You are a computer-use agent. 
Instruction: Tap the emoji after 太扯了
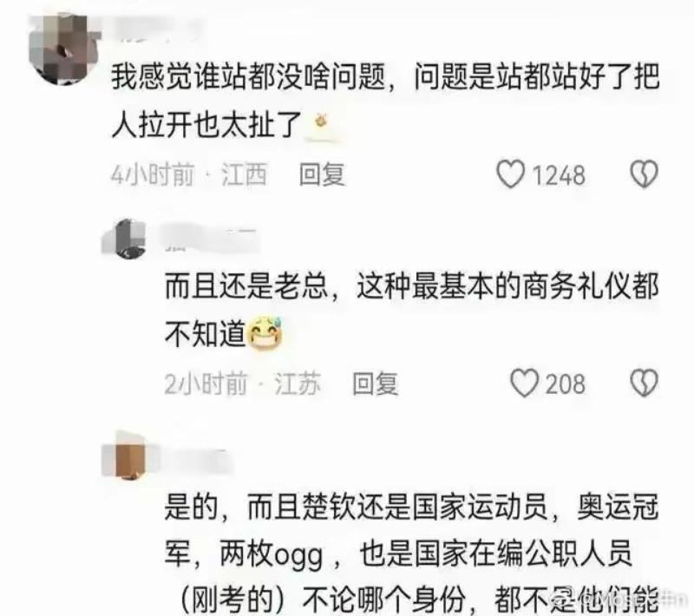(322, 126)
